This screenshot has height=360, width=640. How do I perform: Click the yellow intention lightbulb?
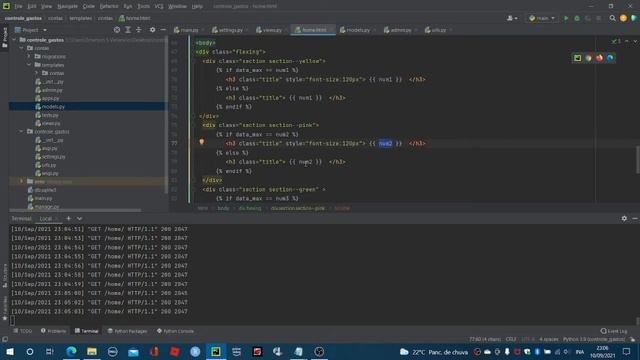[x=202, y=142]
